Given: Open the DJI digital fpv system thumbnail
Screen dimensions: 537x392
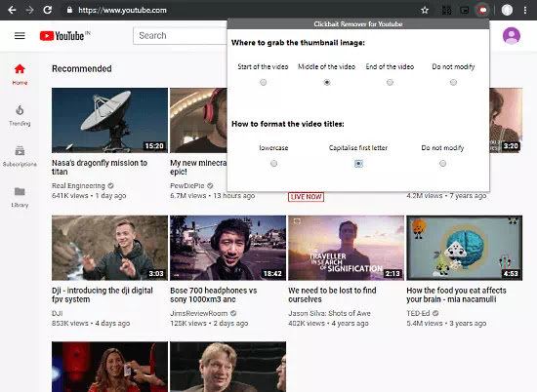Looking at the screenshot, I should (109, 248).
